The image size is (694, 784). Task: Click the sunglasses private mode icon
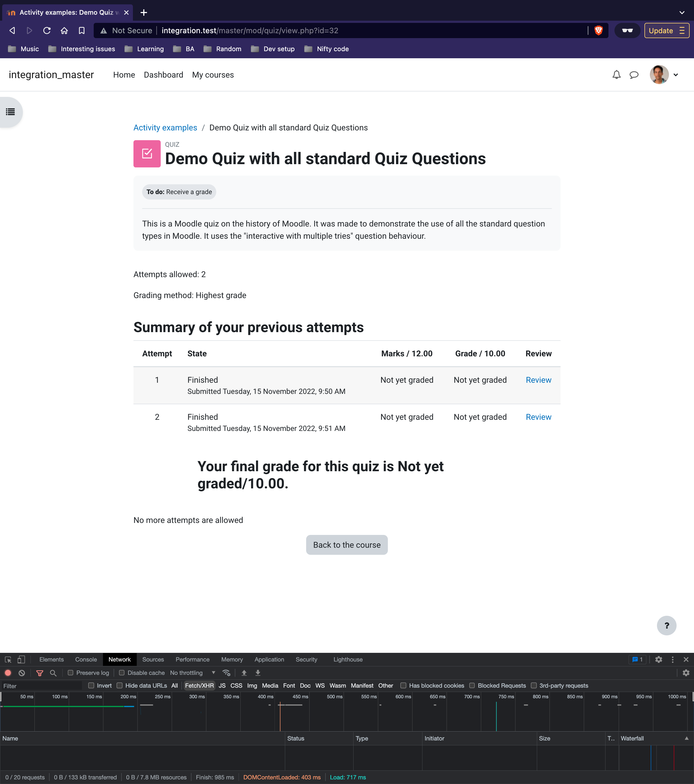click(x=627, y=30)
